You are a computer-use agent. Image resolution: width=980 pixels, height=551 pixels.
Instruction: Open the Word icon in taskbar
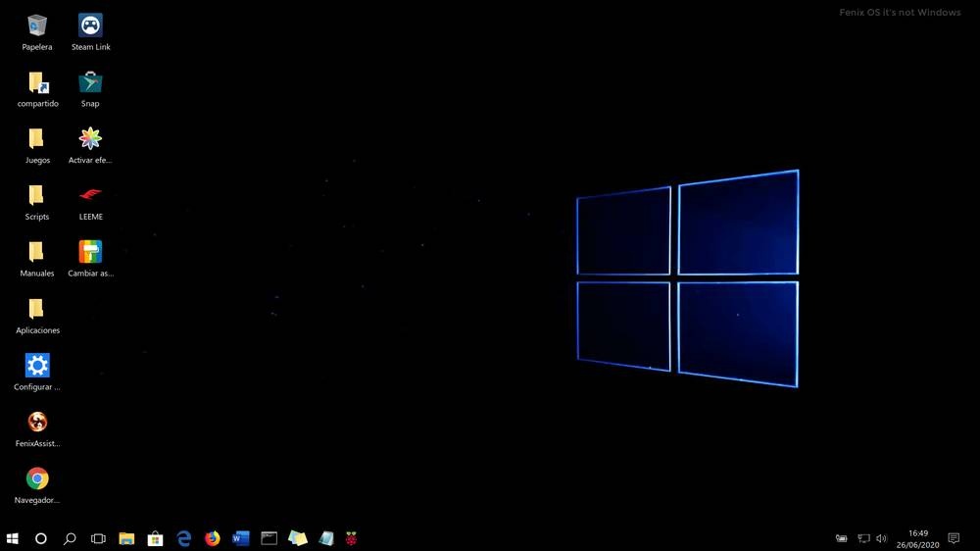click(241, 538)
